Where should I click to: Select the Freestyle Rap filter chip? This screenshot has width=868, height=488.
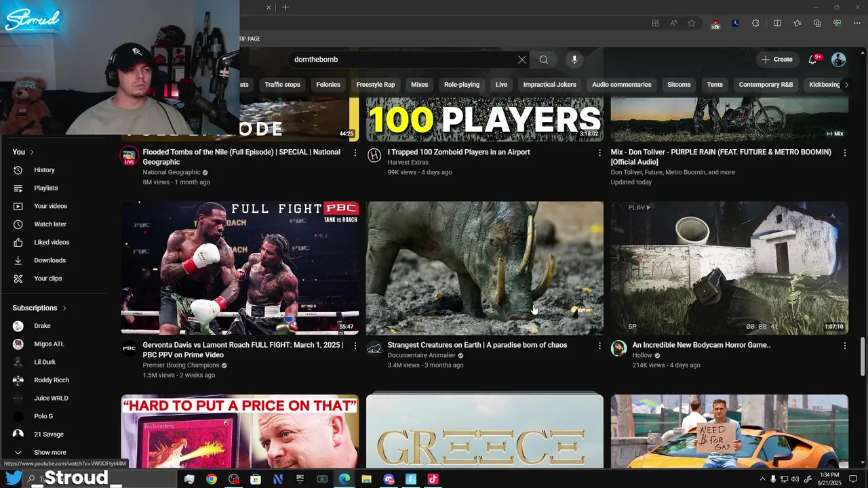coord(376,85)
